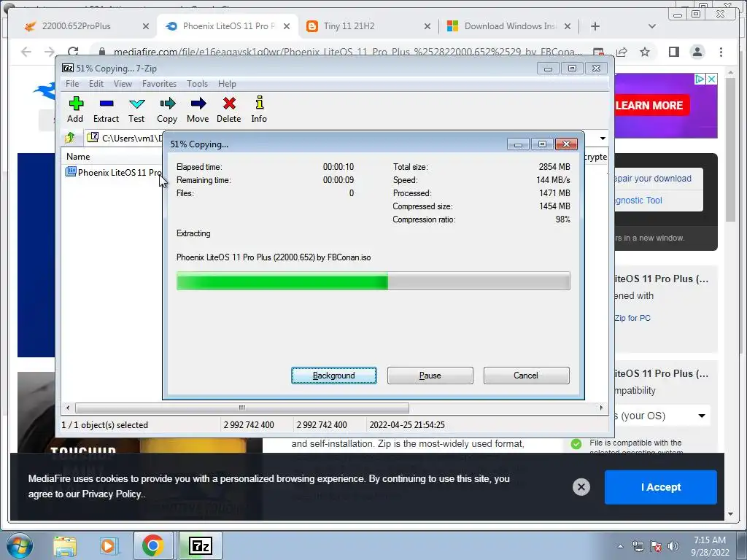Switch to Download Windows Insider tab

508,26
